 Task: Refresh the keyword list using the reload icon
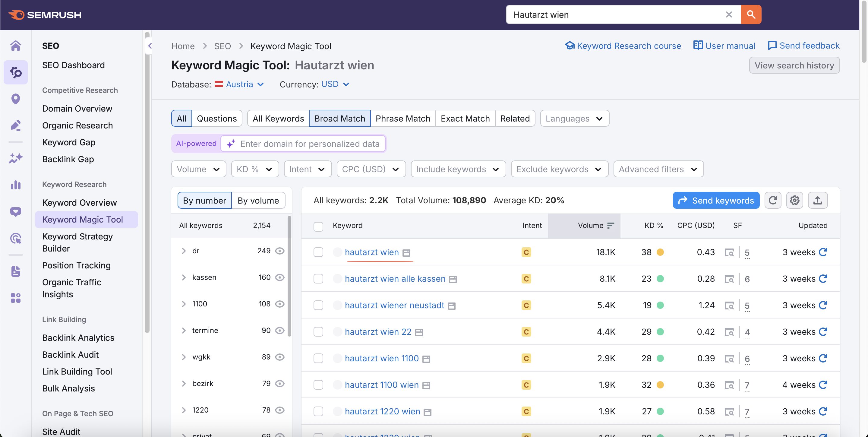[773, 201]
